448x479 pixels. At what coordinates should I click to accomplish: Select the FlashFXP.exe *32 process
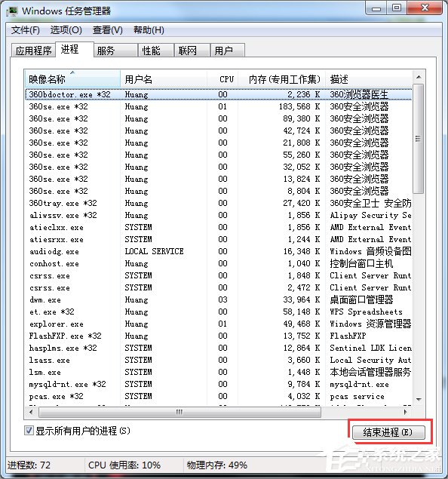coord(219,336)
